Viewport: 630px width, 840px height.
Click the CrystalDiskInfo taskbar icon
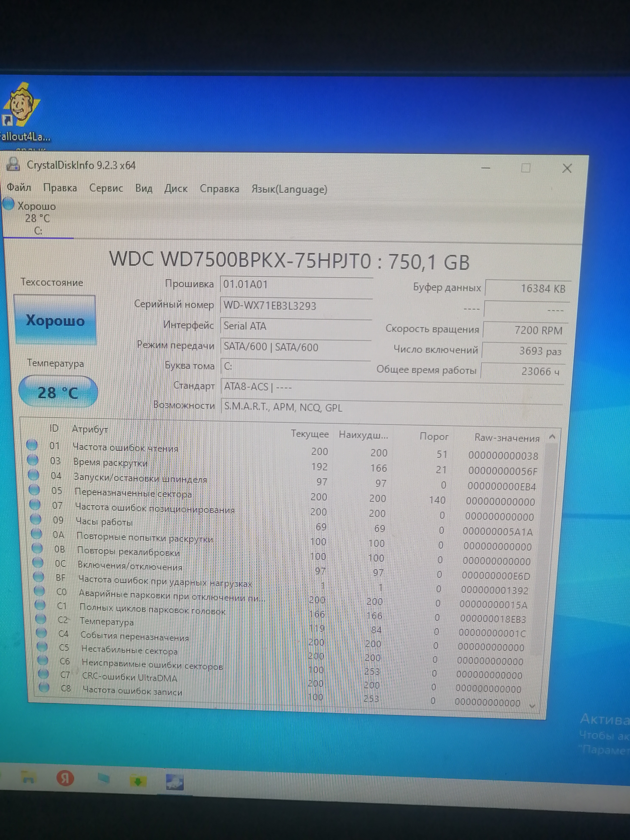174,782
